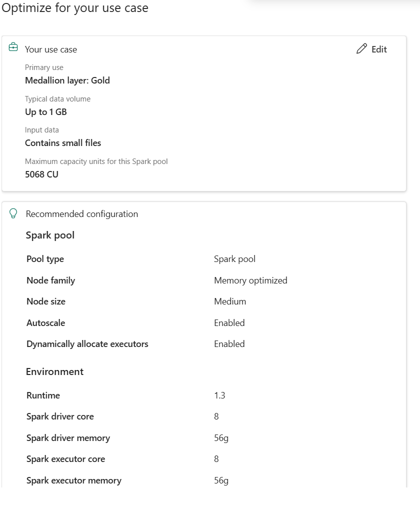
Task: Select the Memory optimized node family value
Action: [250, 280]
